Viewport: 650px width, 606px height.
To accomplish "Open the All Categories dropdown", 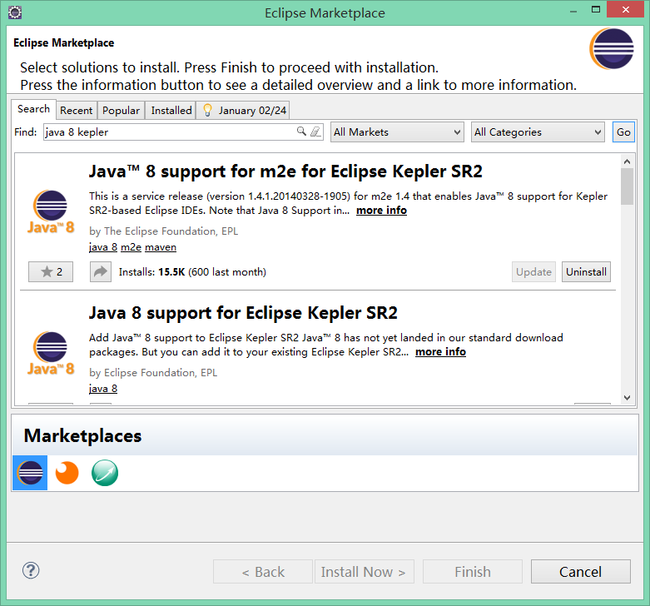I will point(538,132).
